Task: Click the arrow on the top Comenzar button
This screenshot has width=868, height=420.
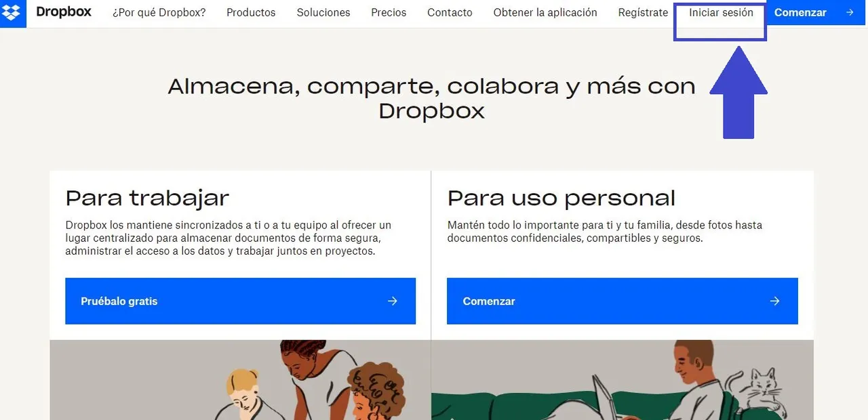Action: pos(850,12)
